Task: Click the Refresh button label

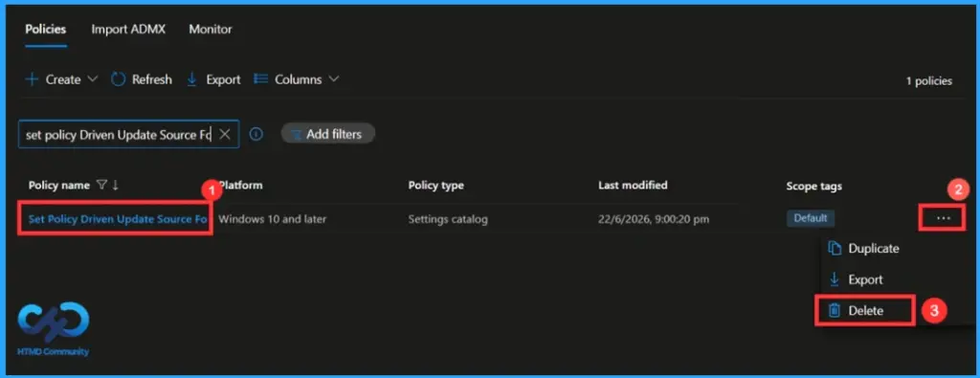Action: (152, 80)
